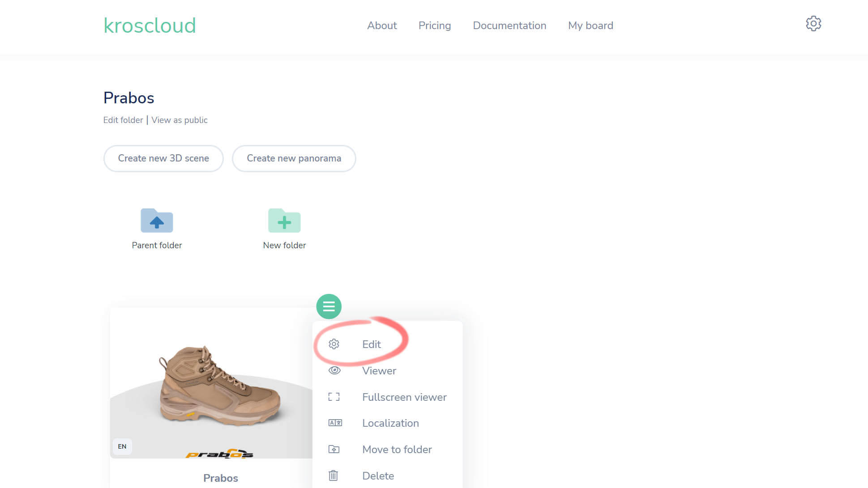Create a New folder via the green folder icon
Viewport: 868px width, 488px height.
coord(284,221)
